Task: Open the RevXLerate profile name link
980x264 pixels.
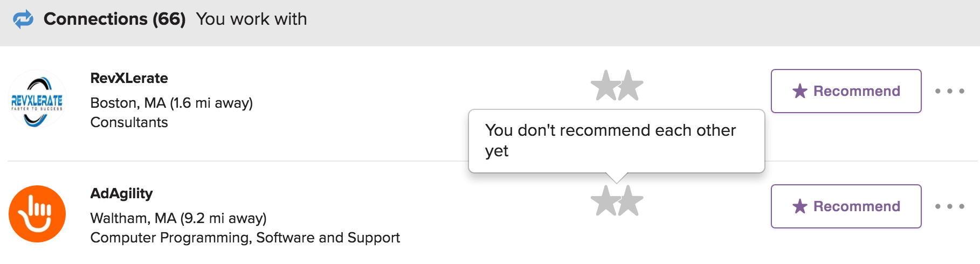Action: click(x=129, y=78)
